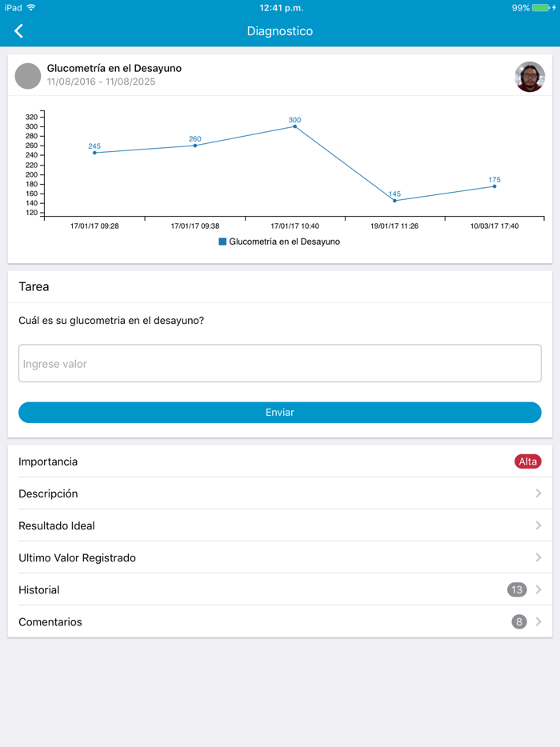Expand the Resultado Ideal chevron
Image resolution: width=560 pixels, height=747 pixels.
pos(538,525)
